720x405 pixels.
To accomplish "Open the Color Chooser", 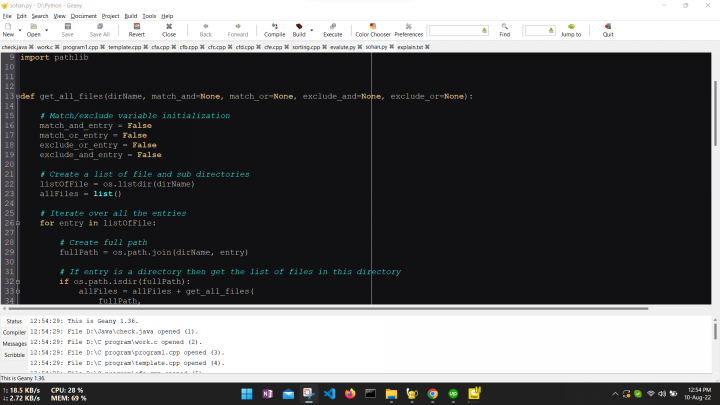I will pyautogui.click(x=373, y=30).
